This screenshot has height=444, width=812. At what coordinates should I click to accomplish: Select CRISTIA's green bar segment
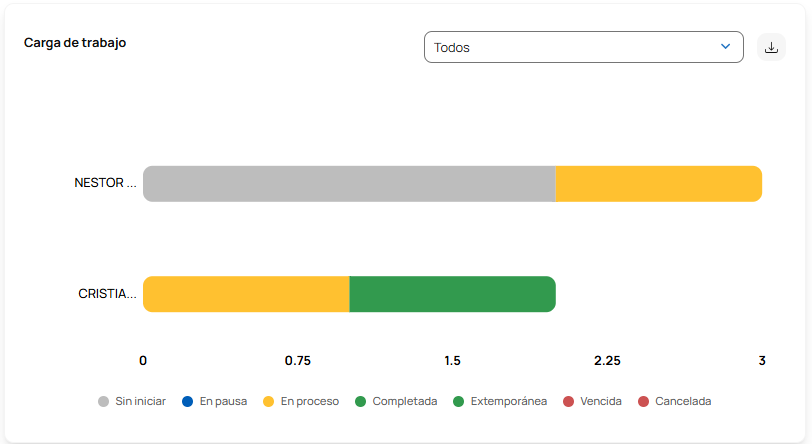pyautogui.click(x=452, y=294)
